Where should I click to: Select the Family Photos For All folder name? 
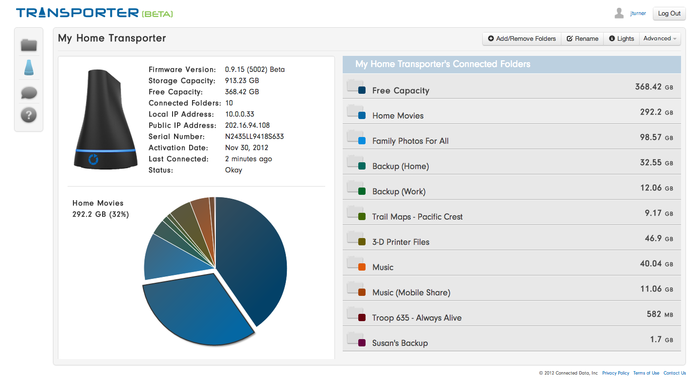(410, 141)
